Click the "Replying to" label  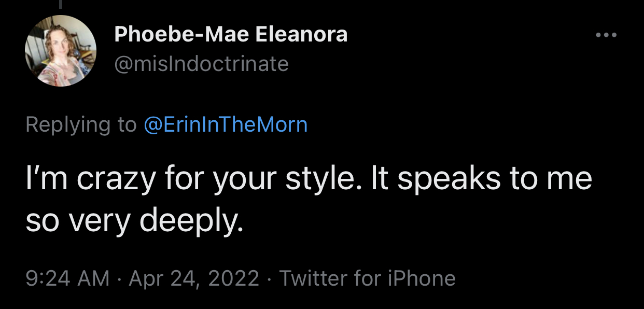[x=80, y=124]
